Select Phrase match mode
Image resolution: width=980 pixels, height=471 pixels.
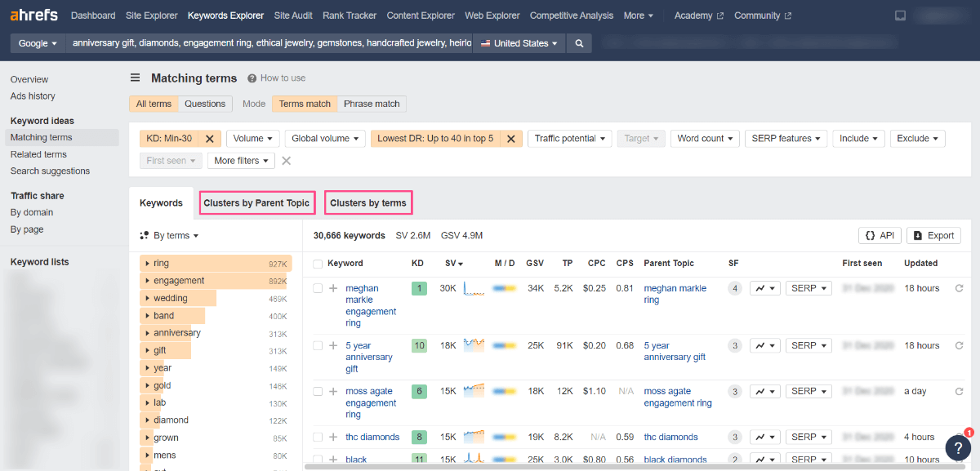(x=372, y=104)
